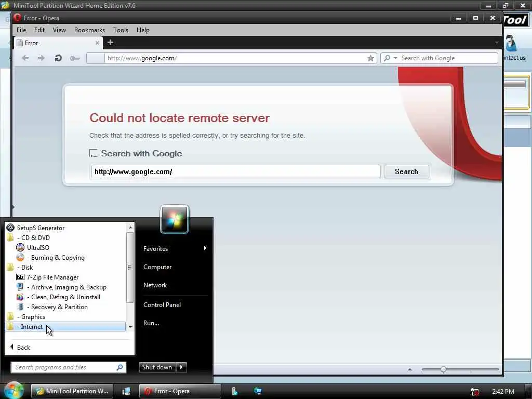The width and height of the screenshot is (532, 399).
Task: Open the Internet folder in Start menu
Action: point(66,326)
